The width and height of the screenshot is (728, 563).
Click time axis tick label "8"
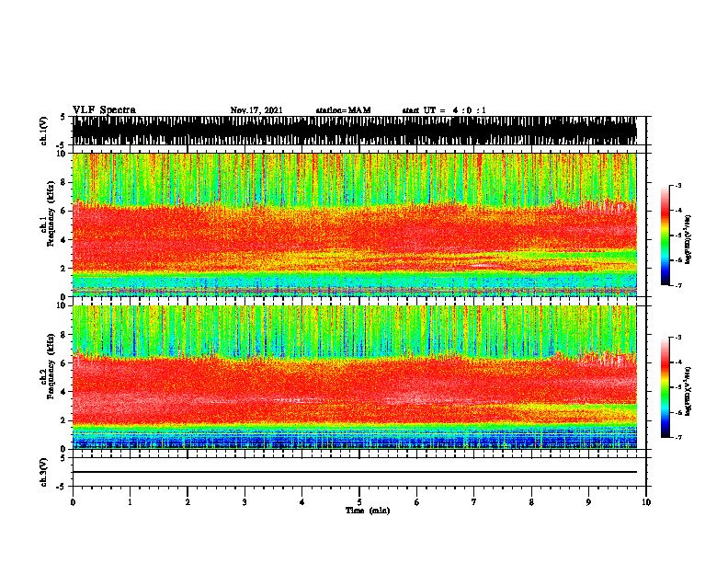(531, 502)
